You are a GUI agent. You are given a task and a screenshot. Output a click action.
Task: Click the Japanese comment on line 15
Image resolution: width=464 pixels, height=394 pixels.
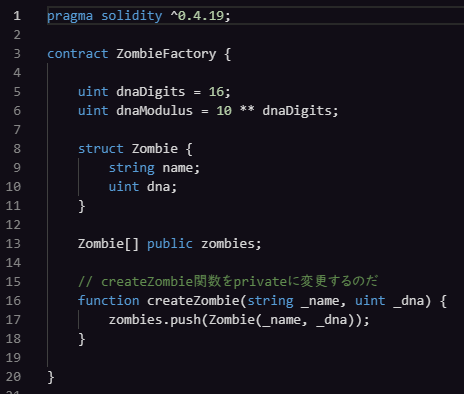tap(228, 282)
